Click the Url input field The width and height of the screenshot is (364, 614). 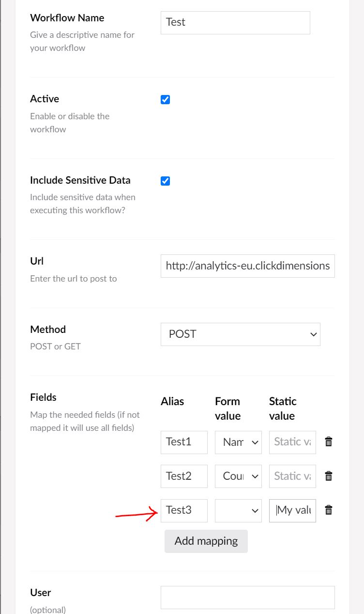coord(248,266)
